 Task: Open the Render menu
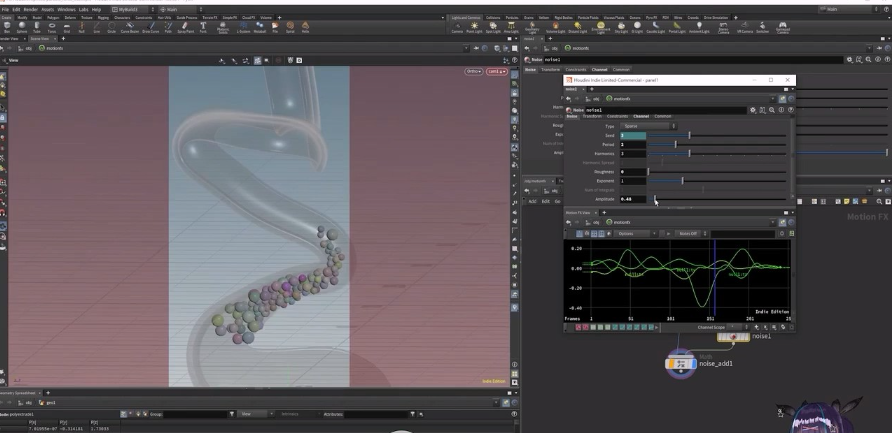pyautogui.click(x=28, y=9)
